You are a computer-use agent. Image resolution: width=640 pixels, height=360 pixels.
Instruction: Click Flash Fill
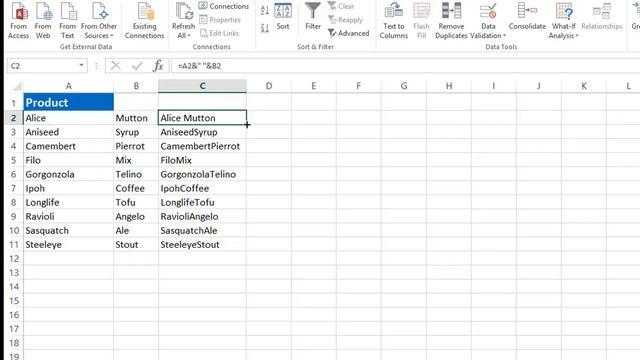tap(421, 20)
